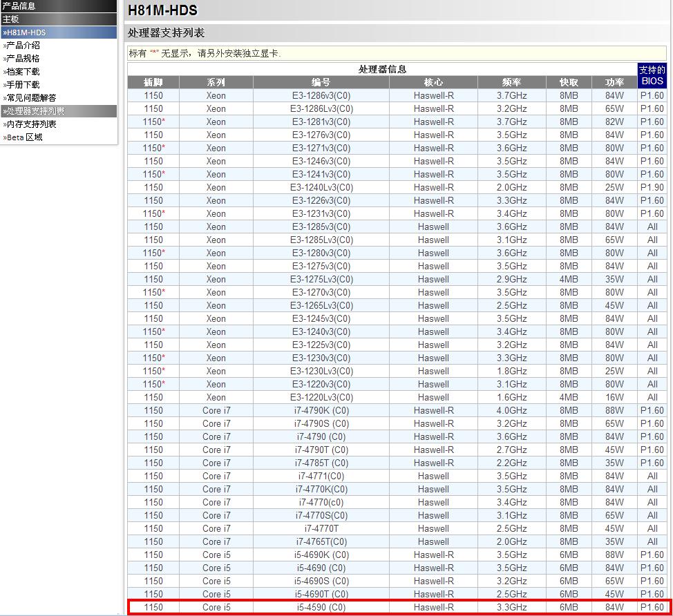
Task: Select the 处理器支持列表 menu item
Action: coord(35,111)
